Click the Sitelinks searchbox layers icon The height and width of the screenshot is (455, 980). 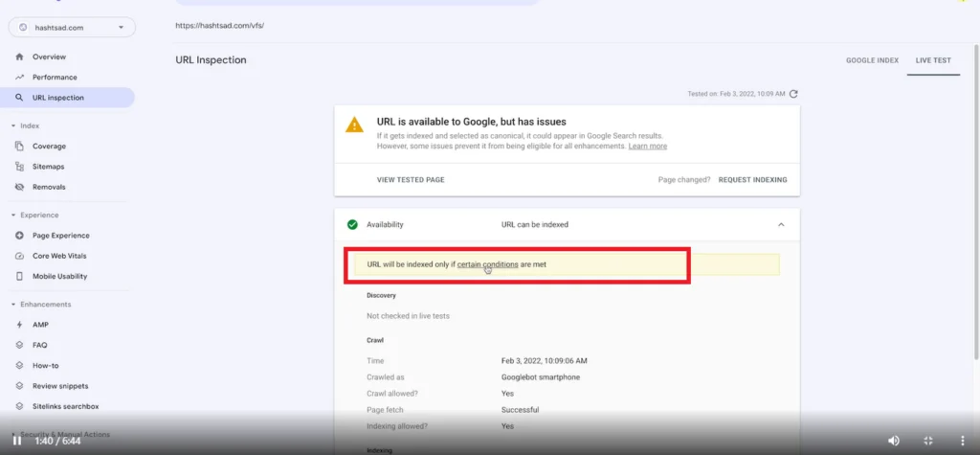pos(19,406)
